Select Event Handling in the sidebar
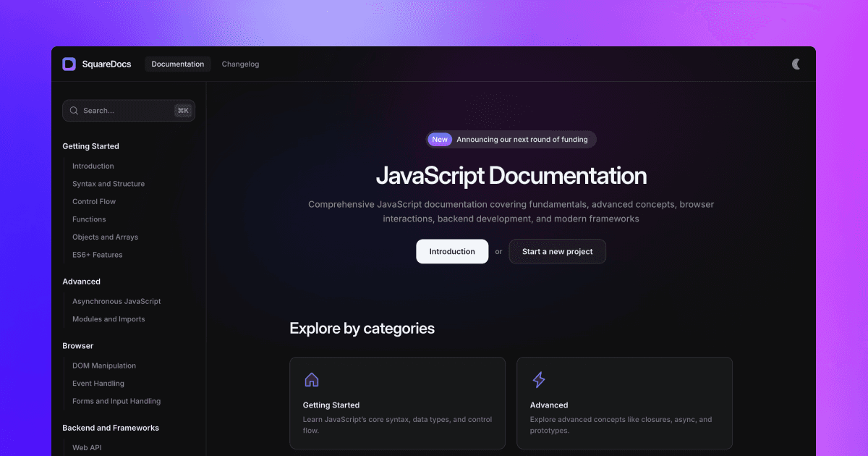This screenshot has width=868, height=456. pos(98,383)
